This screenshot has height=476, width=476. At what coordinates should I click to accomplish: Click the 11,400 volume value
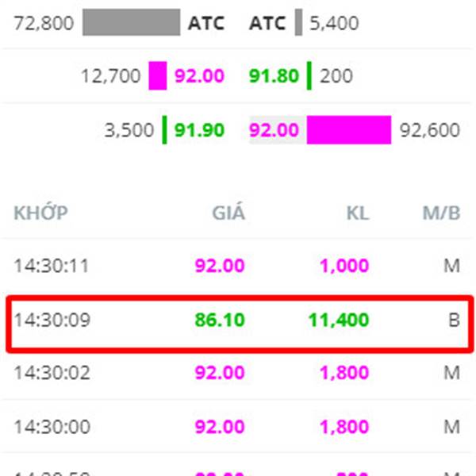pos(339,320)
